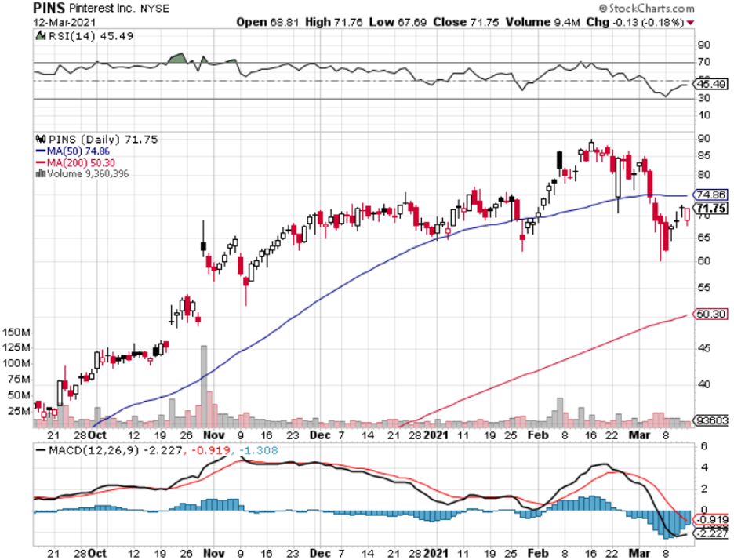Click the RSI(14) 45.49 label
734x560 pixels.
(x=91, y=36)
